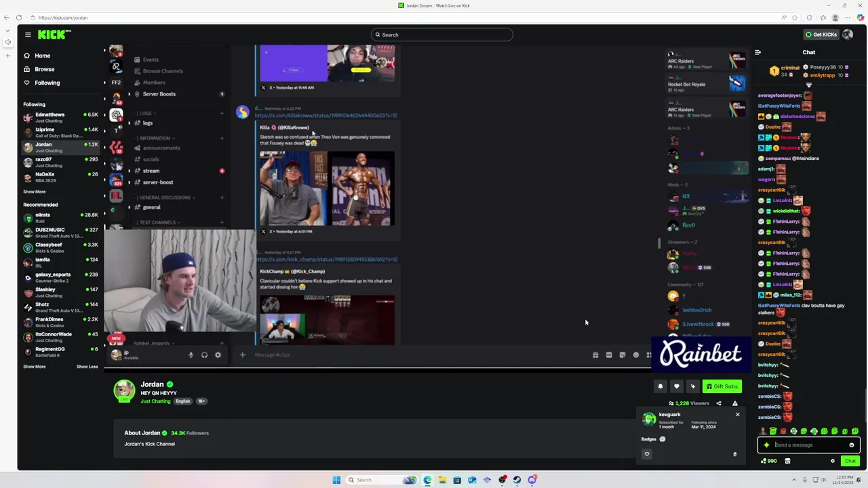The height and width of the screenshot is (488, 868).
Task: Open NaDeXe channel in Following list
Action: 61,177
